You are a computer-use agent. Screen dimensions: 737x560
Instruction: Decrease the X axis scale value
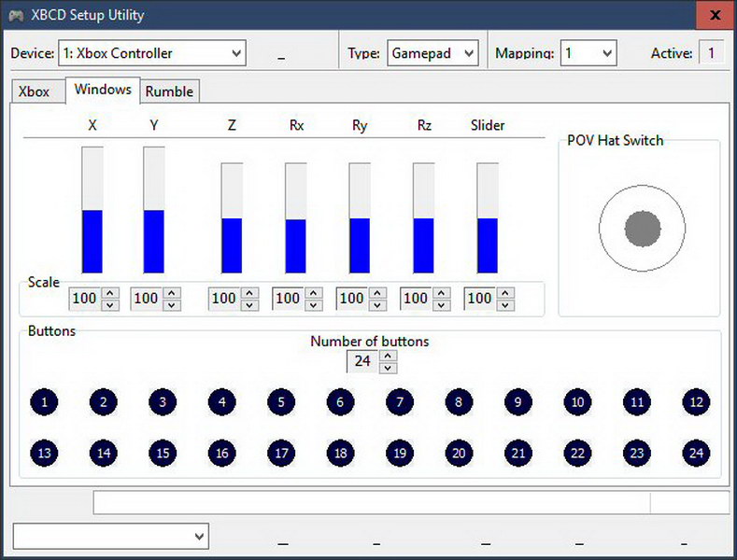tap(110, 305)
